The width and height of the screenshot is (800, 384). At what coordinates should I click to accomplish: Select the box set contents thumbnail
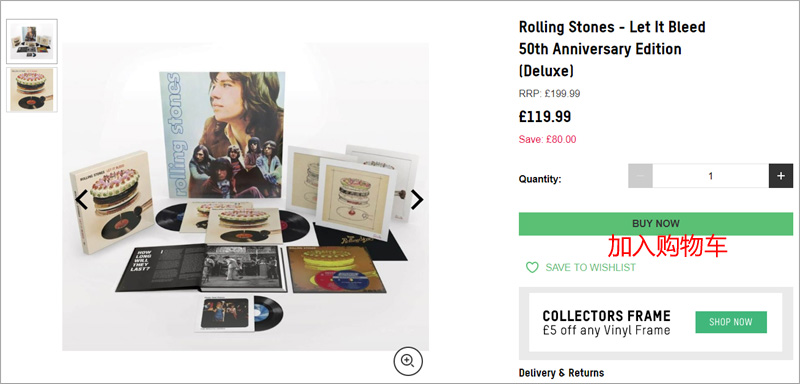tap(32, 41)
